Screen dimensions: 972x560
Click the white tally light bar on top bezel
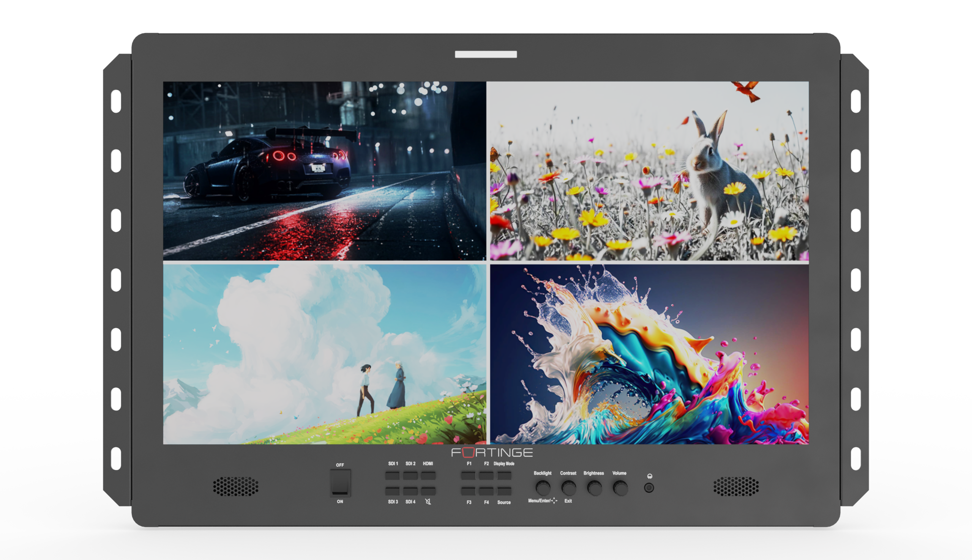[x=486, y=54]
